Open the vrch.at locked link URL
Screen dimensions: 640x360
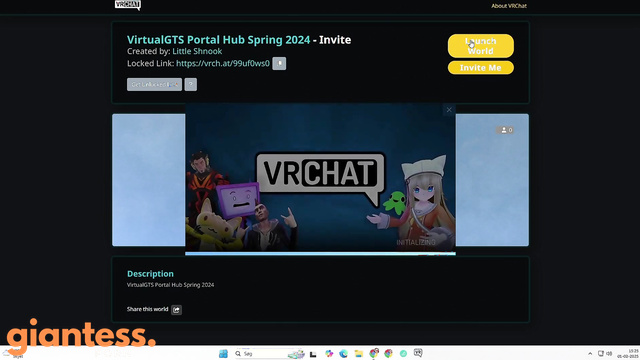pyautogui.click(x=223, y=64)
